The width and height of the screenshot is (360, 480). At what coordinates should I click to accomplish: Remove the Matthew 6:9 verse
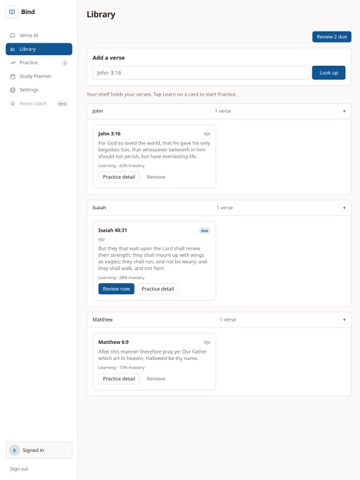156,379
